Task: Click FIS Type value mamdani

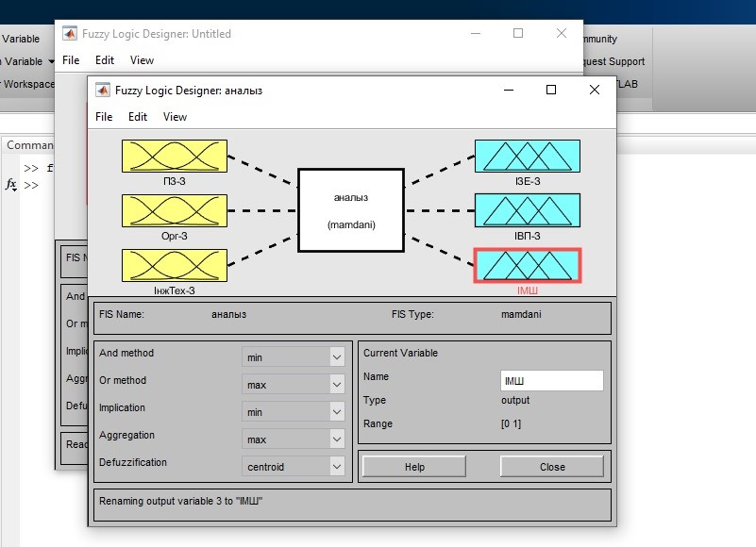Action: 521,314
